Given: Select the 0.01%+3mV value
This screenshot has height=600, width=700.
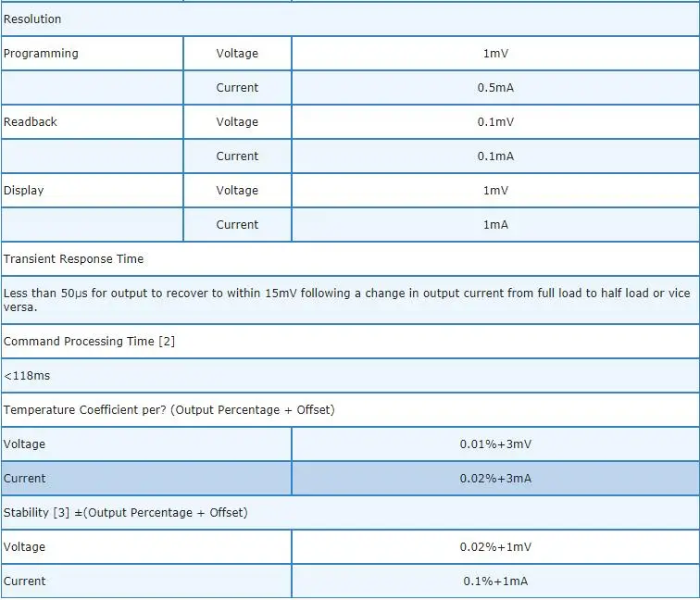Looking at the screenshot, I should pos(495,444).
